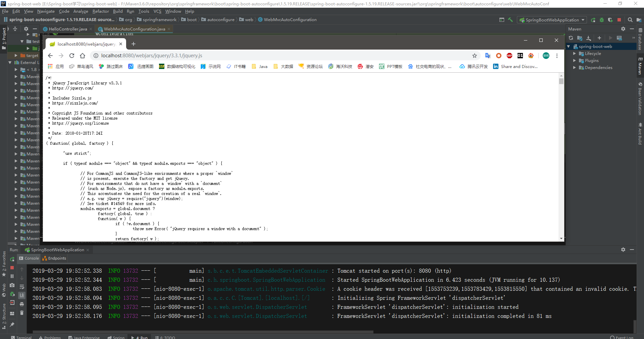Screen dimensions: 644x339
Task: Go back in the browser
Action: pos(50,56)
